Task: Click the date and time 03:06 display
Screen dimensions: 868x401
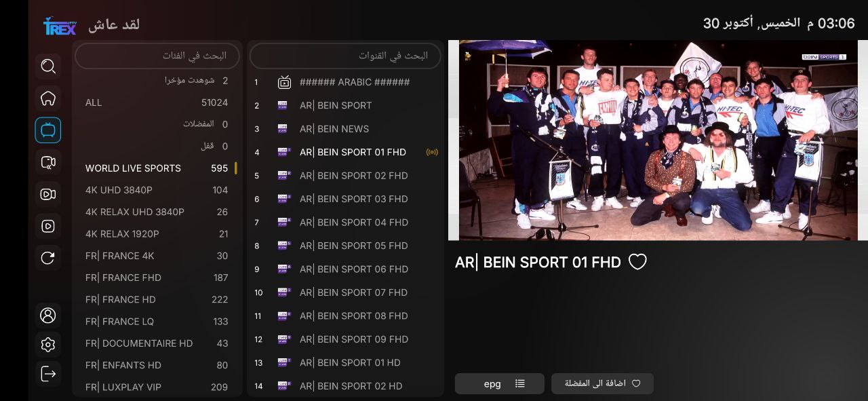Action: [778, 23]
